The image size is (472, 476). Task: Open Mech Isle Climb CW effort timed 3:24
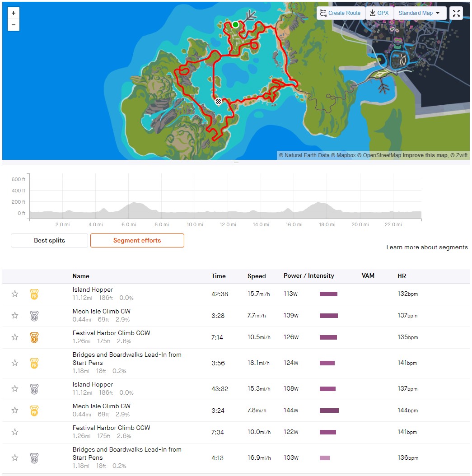101,406
